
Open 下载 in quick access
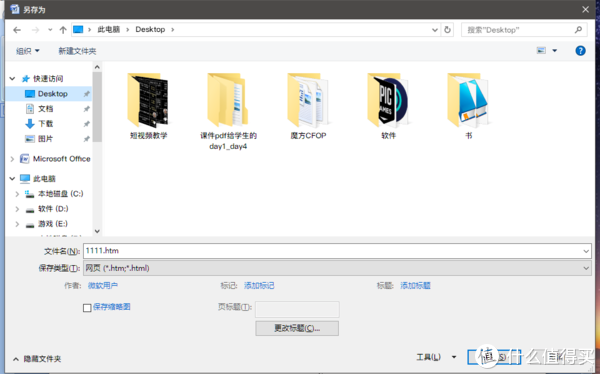pos(45,124)
